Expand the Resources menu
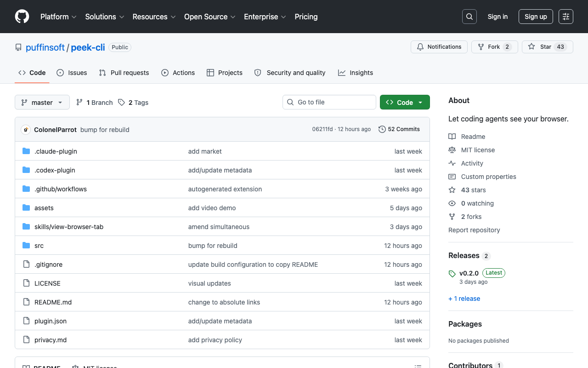This screenshot has width=588, height=368. [x=154, y=17]
